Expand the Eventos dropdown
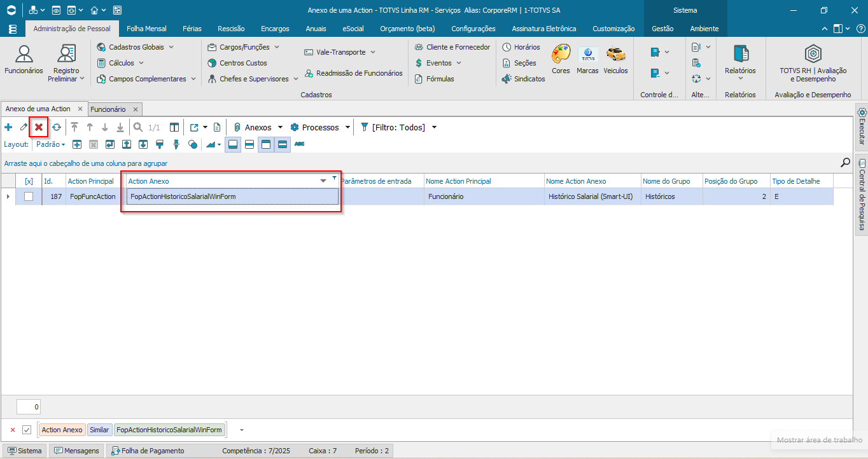This screenshot has height=459, width=868. [458, 63]
